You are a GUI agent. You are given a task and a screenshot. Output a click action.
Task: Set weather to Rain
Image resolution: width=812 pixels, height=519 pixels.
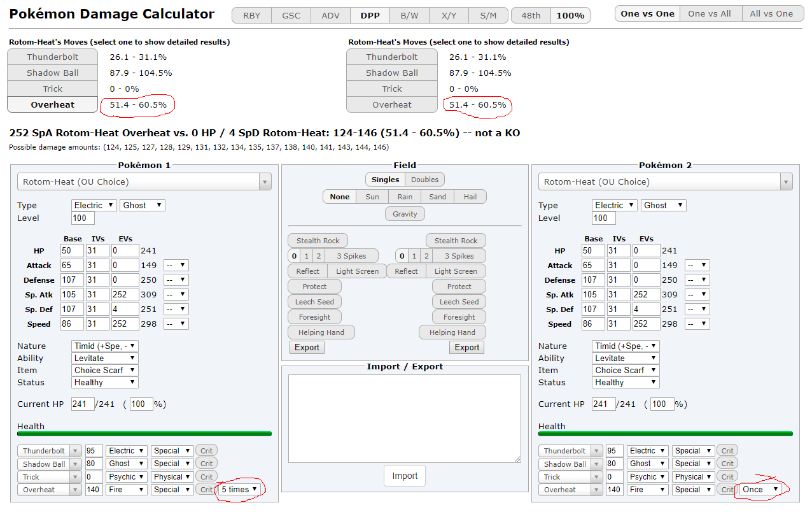(405, 197)
